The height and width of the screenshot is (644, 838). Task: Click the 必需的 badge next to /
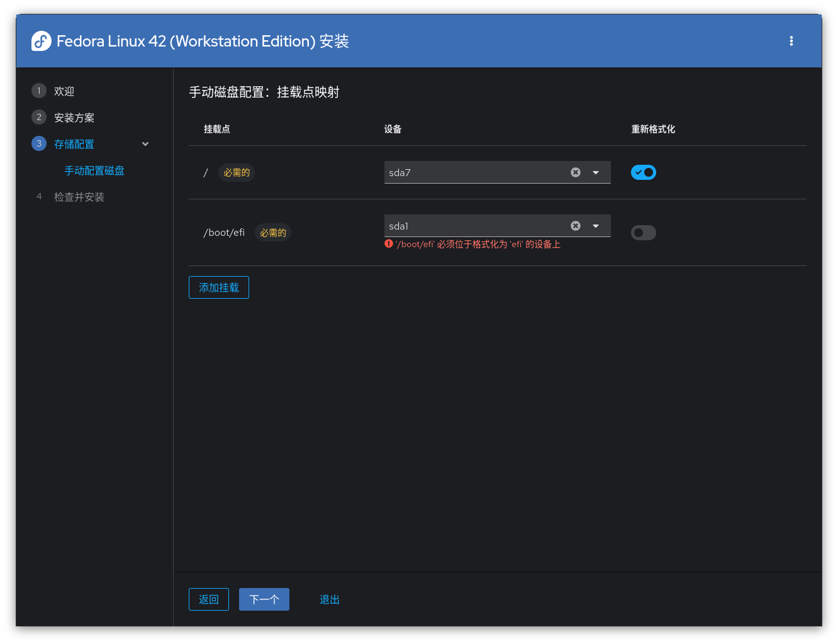pyautogui.click(x=237, y=172)
